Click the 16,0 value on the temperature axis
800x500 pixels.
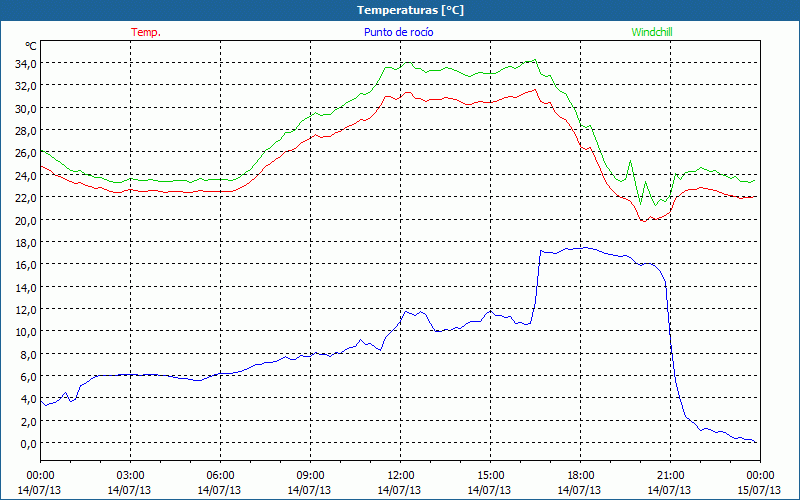[26, 265]
